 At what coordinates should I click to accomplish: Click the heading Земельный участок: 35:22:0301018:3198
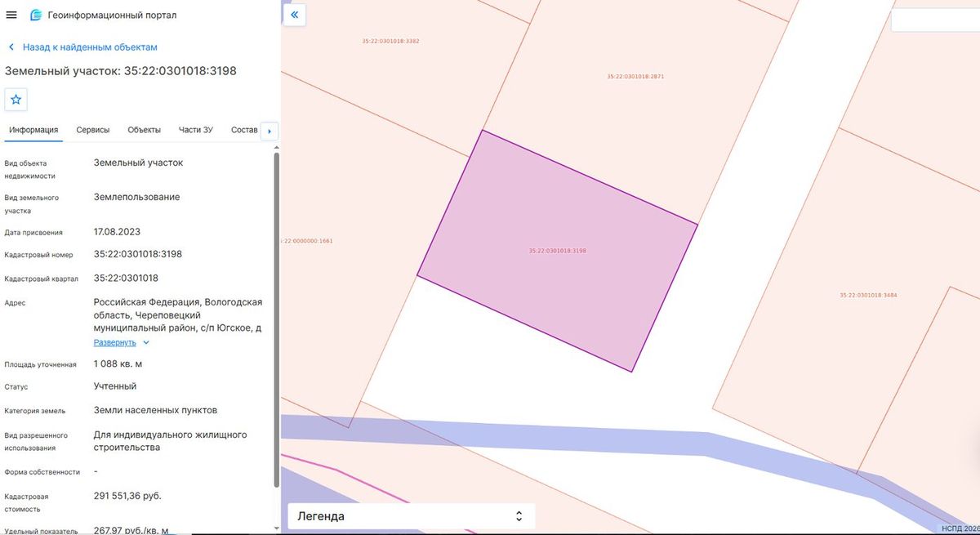(x=121, y=71)
